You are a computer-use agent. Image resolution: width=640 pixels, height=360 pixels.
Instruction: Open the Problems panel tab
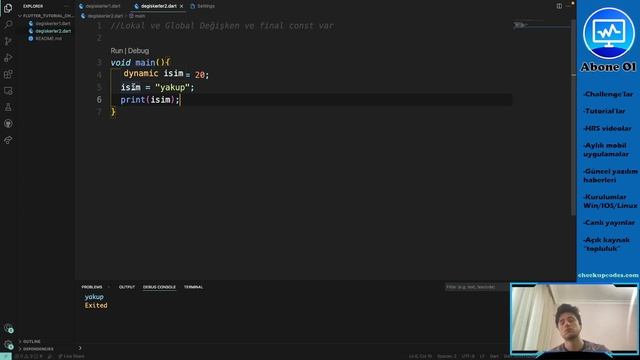(92, 287)
